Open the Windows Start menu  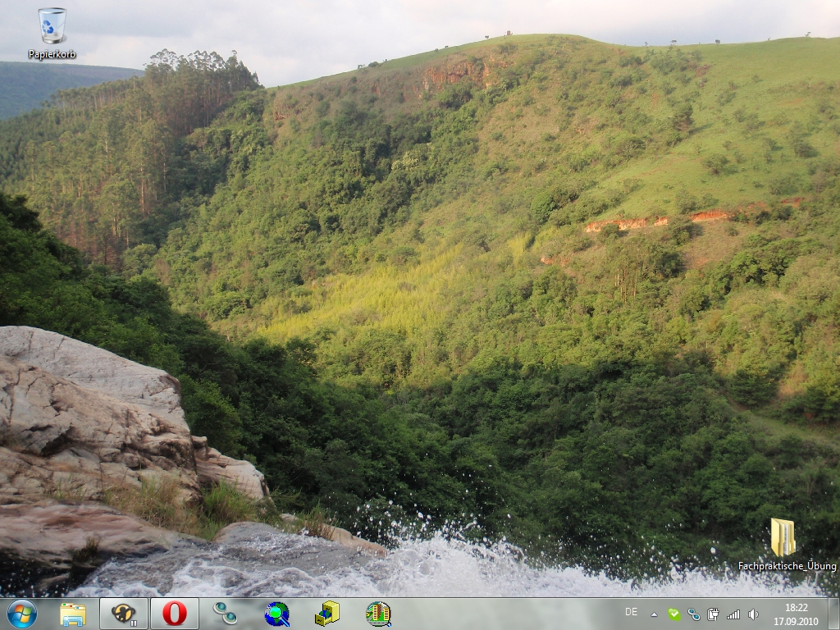tap(22, 614)
